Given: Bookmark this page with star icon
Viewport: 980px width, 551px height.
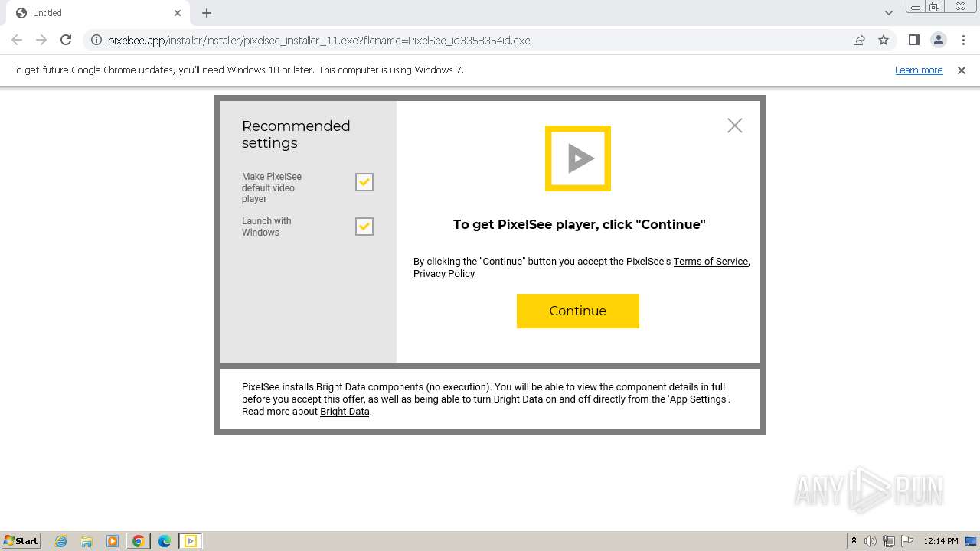Looking at the screenshot, I should 884,40.
